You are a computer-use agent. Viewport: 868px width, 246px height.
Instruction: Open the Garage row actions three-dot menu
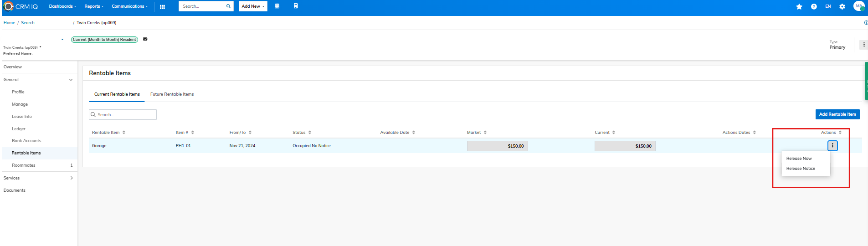(832, 146)
